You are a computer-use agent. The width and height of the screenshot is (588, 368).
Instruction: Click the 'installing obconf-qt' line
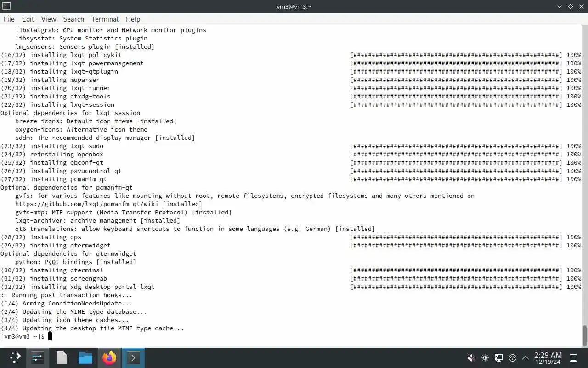click(52, 162)
